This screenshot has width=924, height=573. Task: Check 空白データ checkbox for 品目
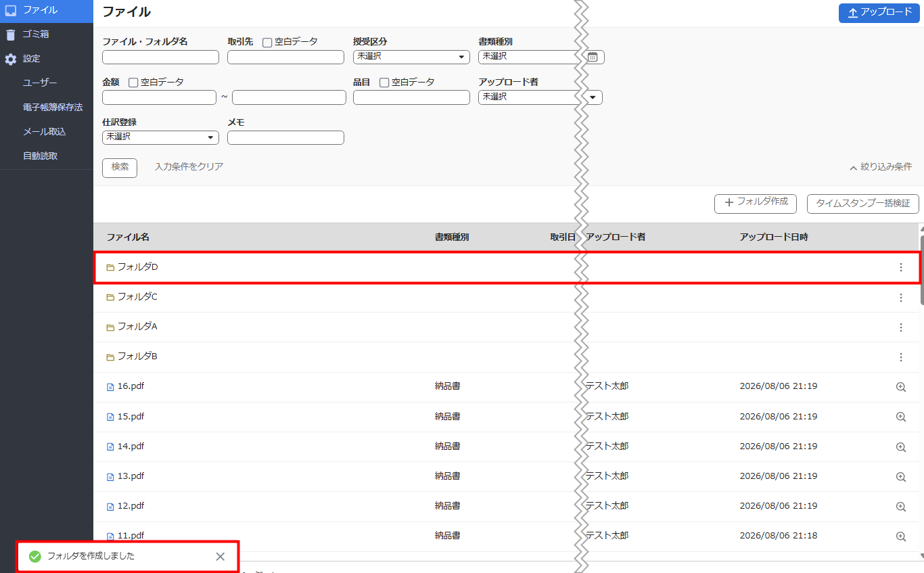384,83
